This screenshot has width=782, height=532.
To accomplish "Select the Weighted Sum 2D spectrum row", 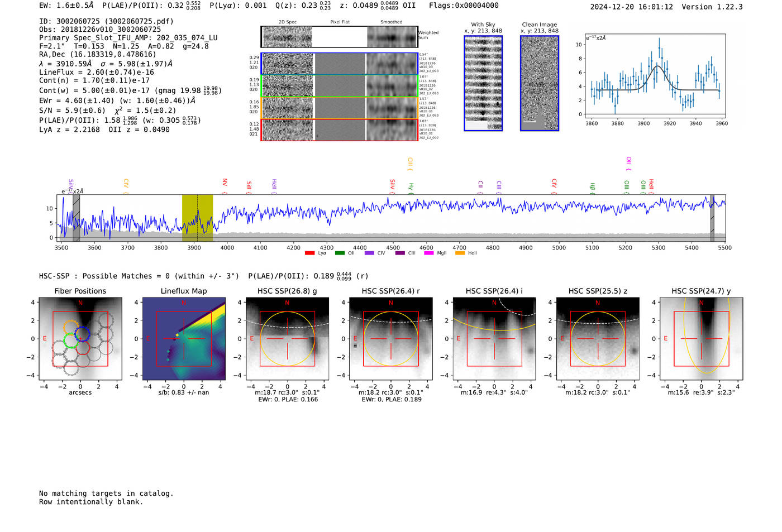I will [339, 37].
